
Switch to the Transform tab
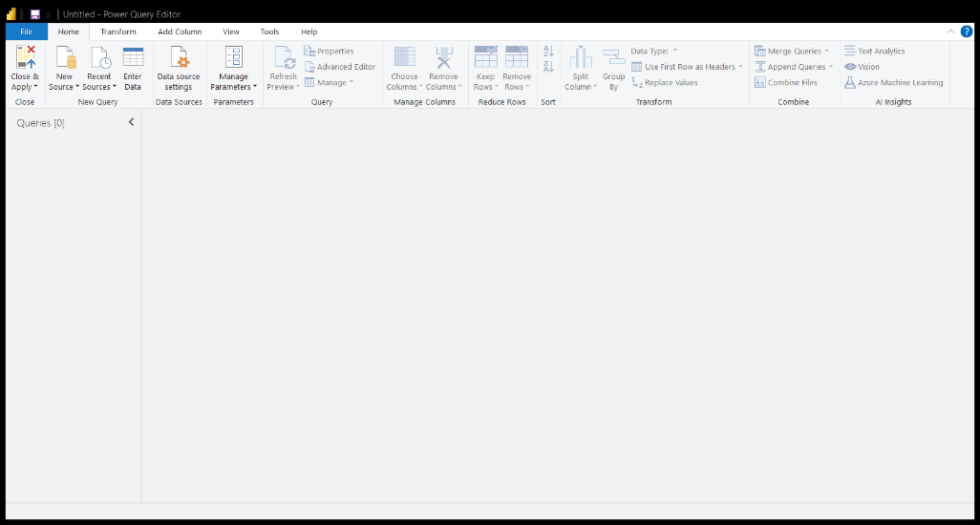(x=118, y=31)
